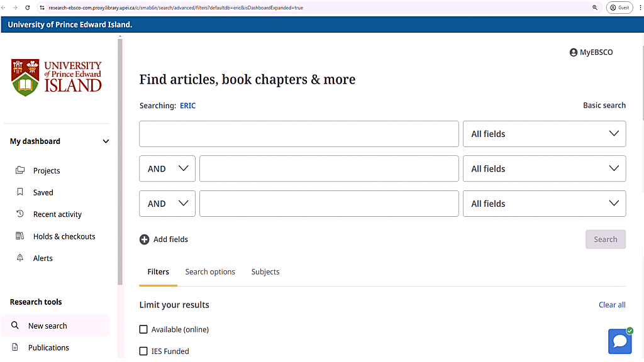Open Recent activity history icon
644x362 pixels.
click(20, 214)
